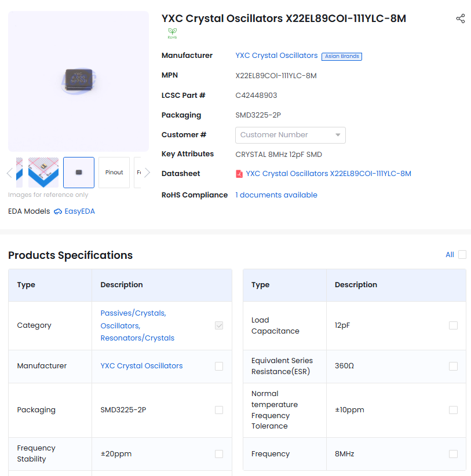Click the Load Capacitance label
Viewport: 471px width, 476px height.
pyautogui.click(x=275, y=325)
